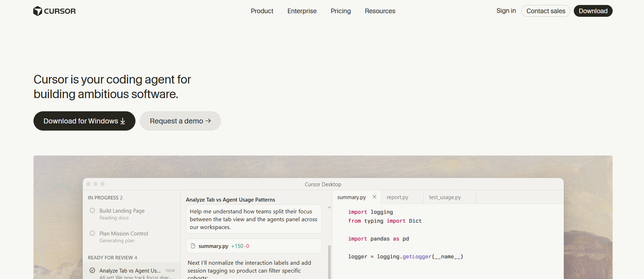Go to the Pricing page

coord(341,11)
